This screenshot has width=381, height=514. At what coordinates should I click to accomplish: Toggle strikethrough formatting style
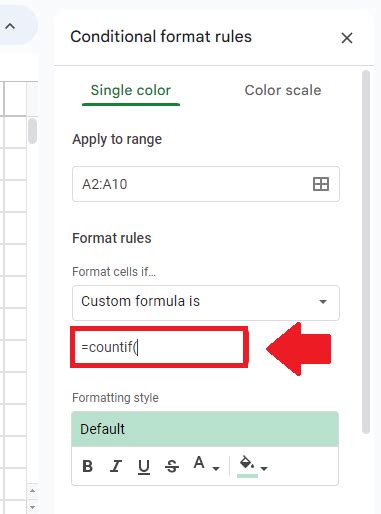(x=172, y=466)
